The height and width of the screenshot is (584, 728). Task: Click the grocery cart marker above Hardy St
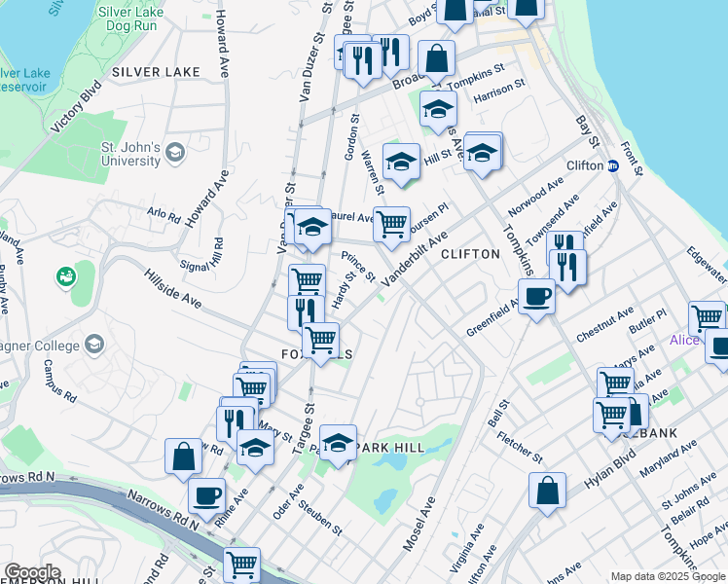tap(307, 280)
